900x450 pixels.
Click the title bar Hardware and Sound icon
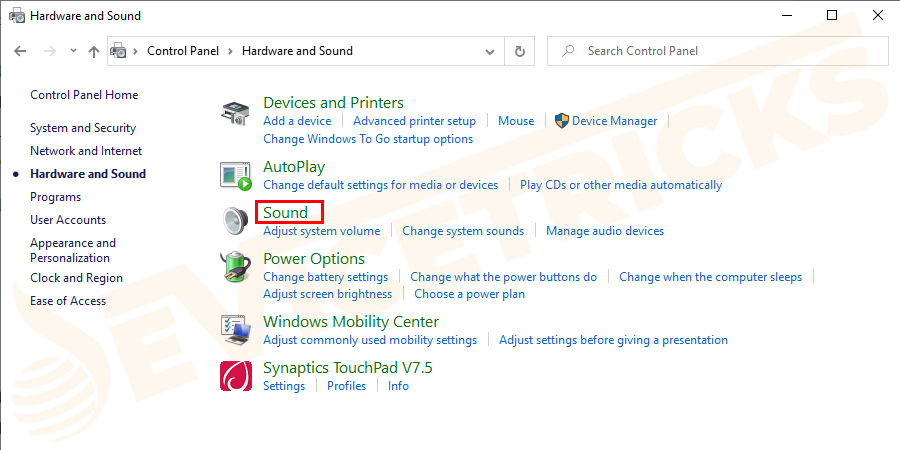tap(16, 16)
